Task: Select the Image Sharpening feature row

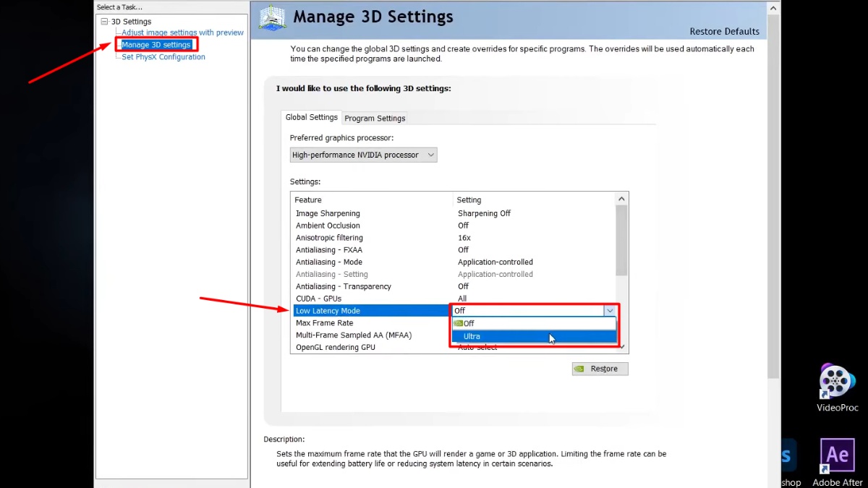Action: 328,213
